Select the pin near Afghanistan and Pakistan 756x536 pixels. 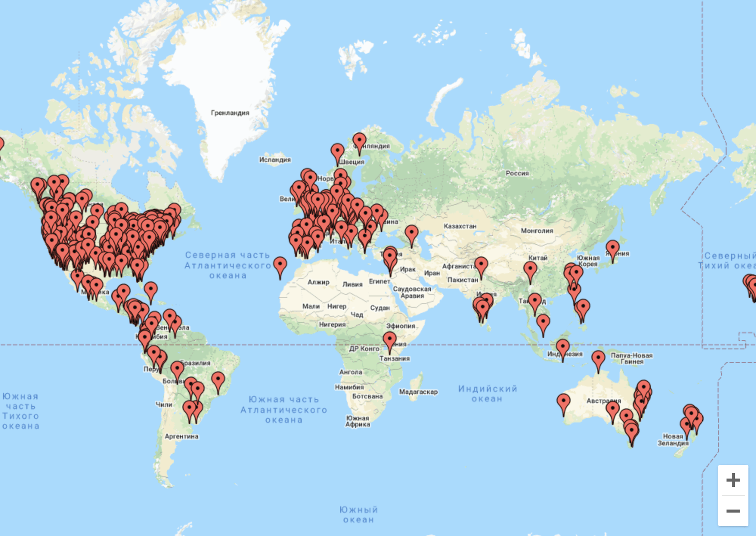(x=481, y=268)
